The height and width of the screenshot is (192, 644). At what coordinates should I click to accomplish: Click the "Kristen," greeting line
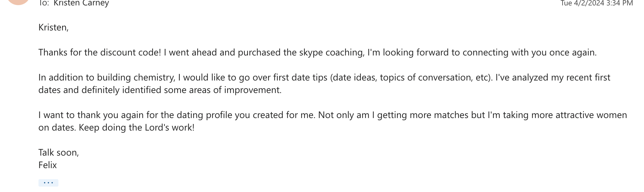point(53,28)
